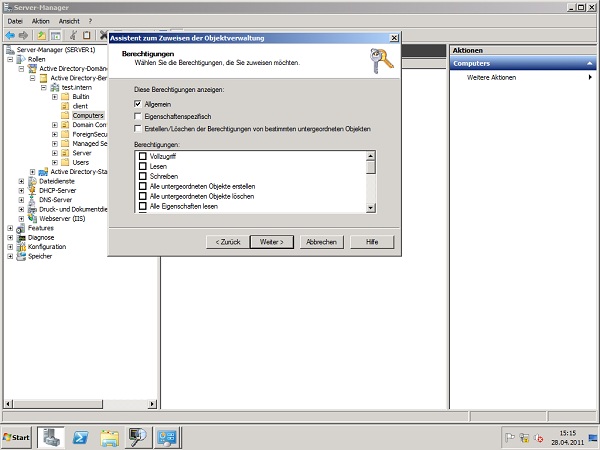
Task: Select the Speicher node icon
Action: click(x=21, y=256)
